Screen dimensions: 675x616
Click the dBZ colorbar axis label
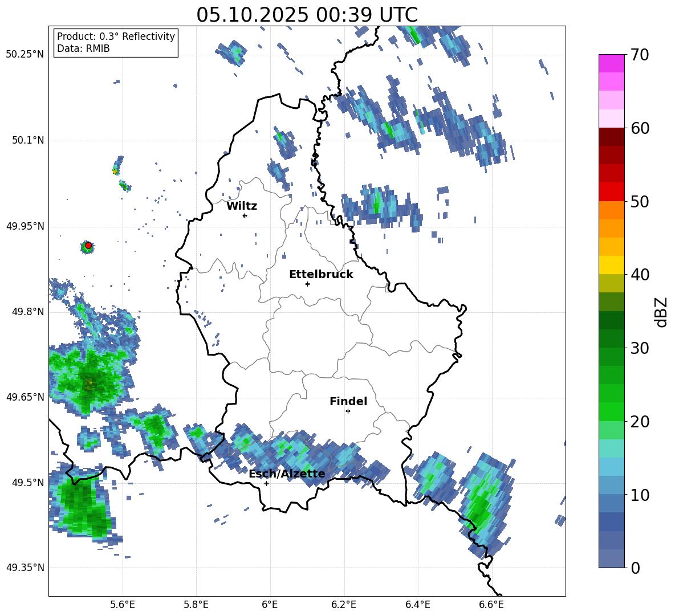coord(662,312)
